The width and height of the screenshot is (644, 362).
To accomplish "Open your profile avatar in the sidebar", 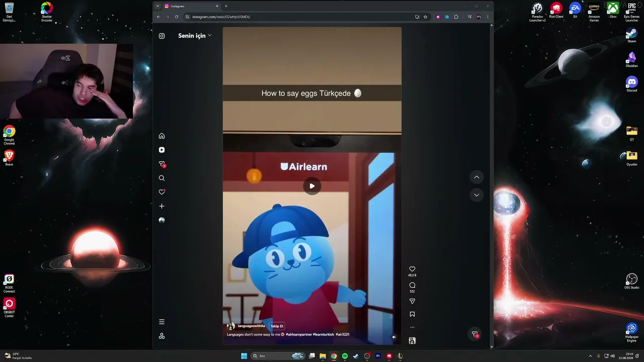I will (x=162, y=220).
